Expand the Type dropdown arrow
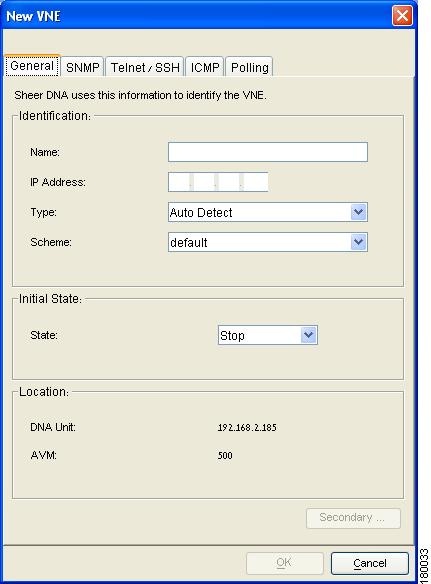Image resolution: width=431 pixels, height=584 pixels. (358, 212)
